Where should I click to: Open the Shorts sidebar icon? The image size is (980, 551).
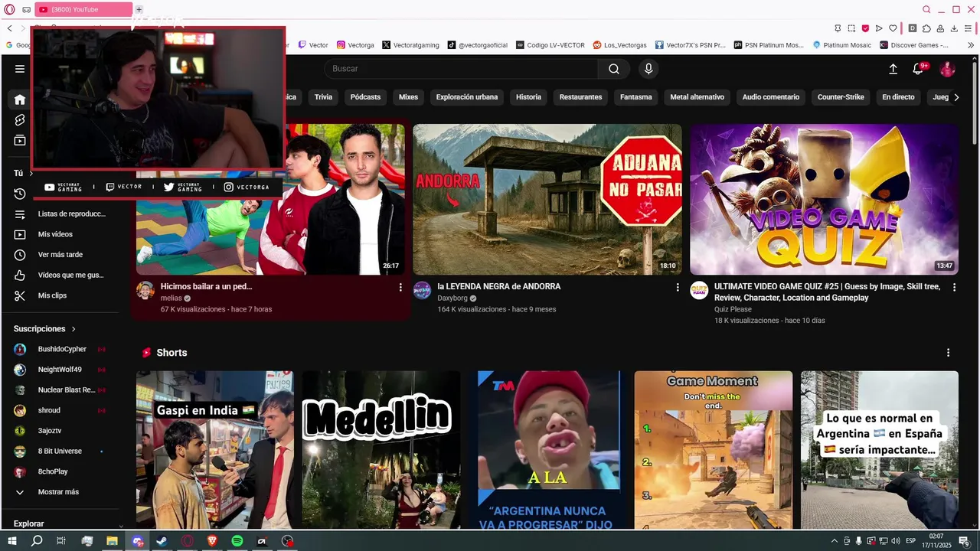point(20,120)
